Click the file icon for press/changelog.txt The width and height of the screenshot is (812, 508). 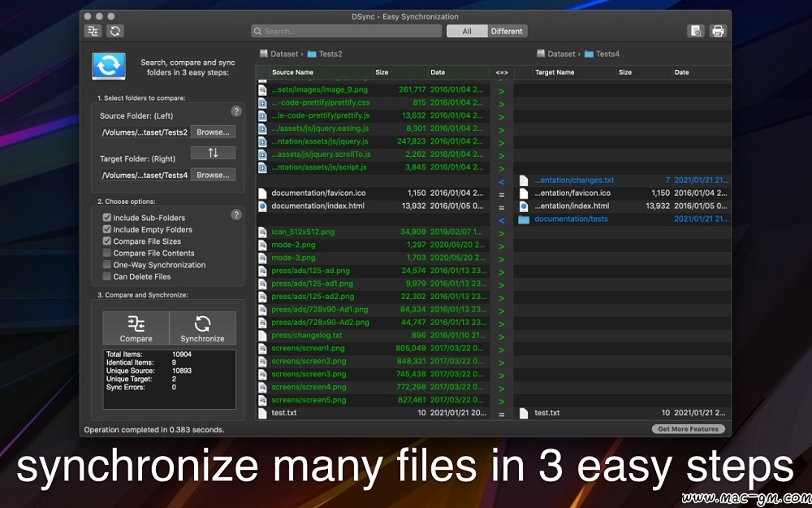tap(262, 336)
